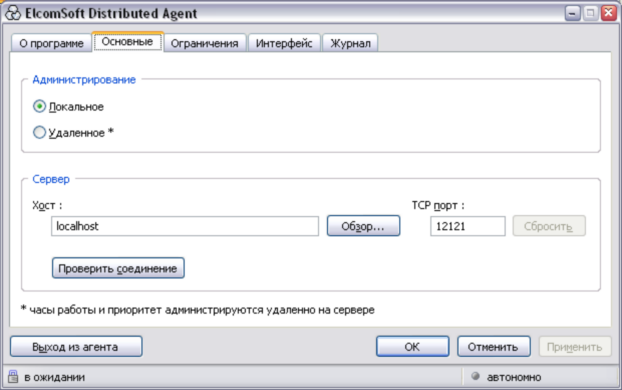Click the 'Хост :' label
Screen dimensions: 622x390
[47, 205]
